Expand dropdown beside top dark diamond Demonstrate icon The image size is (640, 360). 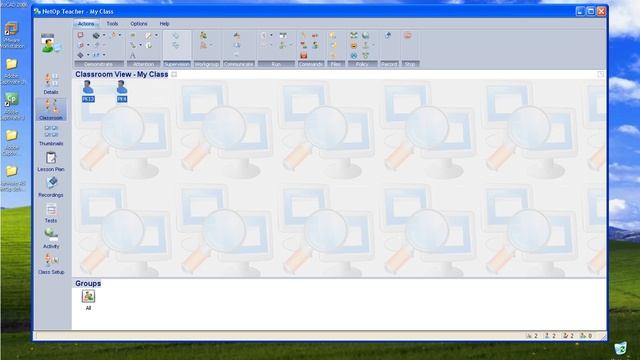[104, 35]
